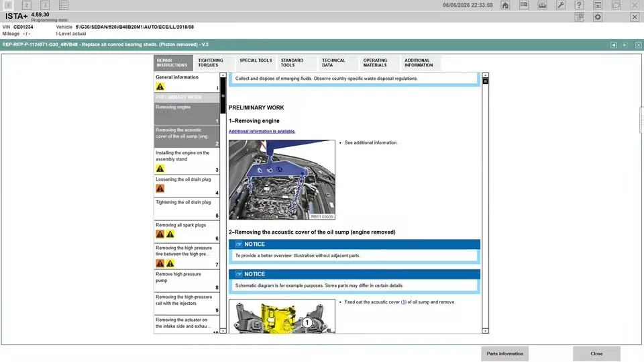Click step list scrollbar down arrow
Screen dimensions: 644x362
[223, 330]
